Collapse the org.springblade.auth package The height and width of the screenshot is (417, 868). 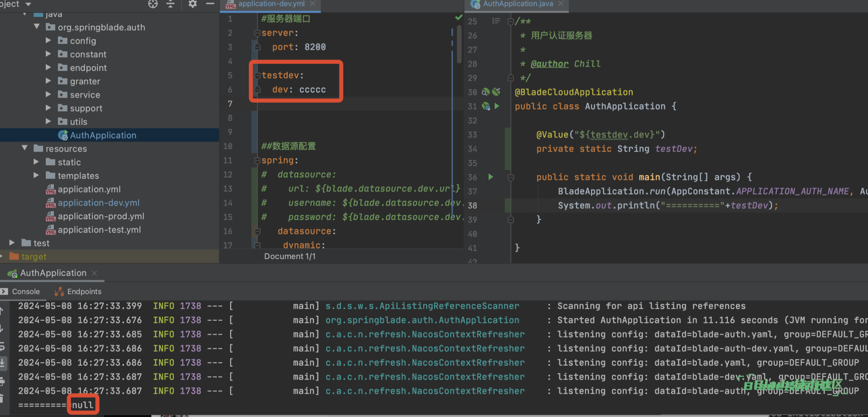[37, 26]
